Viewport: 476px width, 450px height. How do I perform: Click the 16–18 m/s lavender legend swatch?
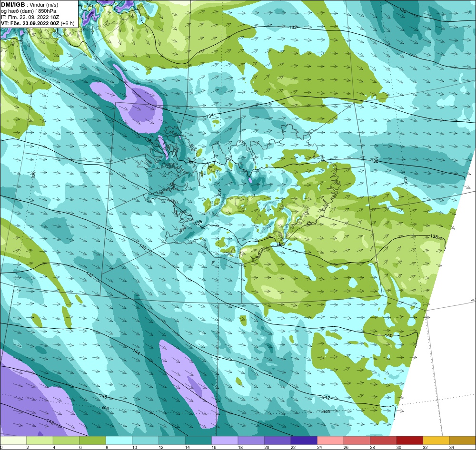pyautogui.click(x=225, y=440)
